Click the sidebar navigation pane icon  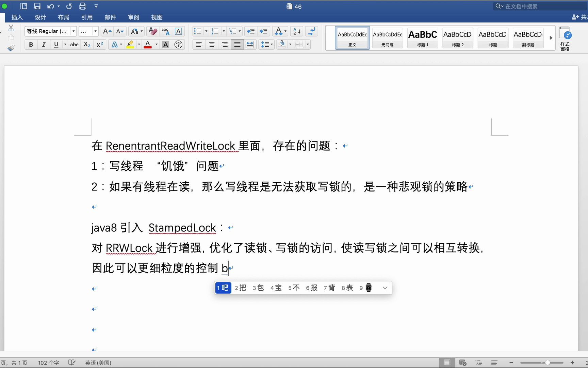pyautogui.click(x=23, y=6)
